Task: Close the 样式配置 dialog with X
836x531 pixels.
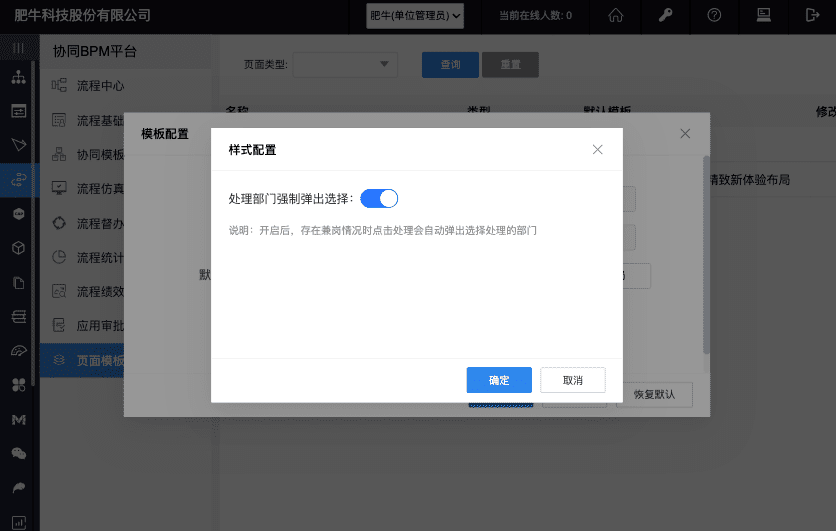Action: tap(598, 150)
